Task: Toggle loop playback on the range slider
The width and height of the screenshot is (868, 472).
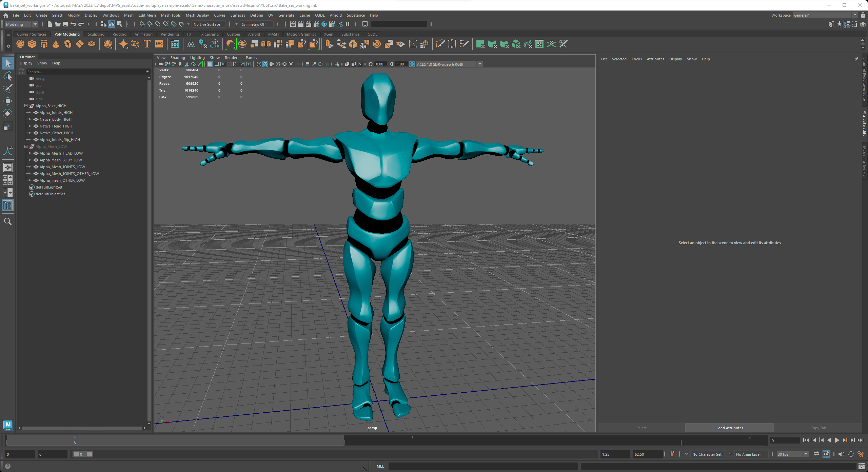Action: click(x=816, y=454)
